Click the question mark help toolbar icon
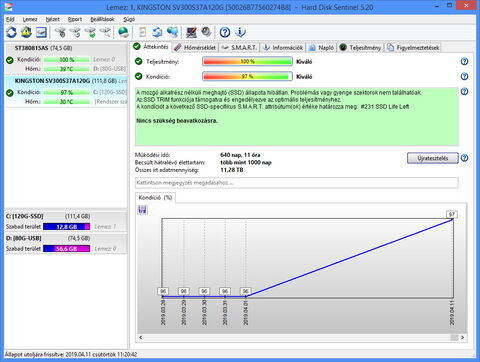 (x=225, y=32)
